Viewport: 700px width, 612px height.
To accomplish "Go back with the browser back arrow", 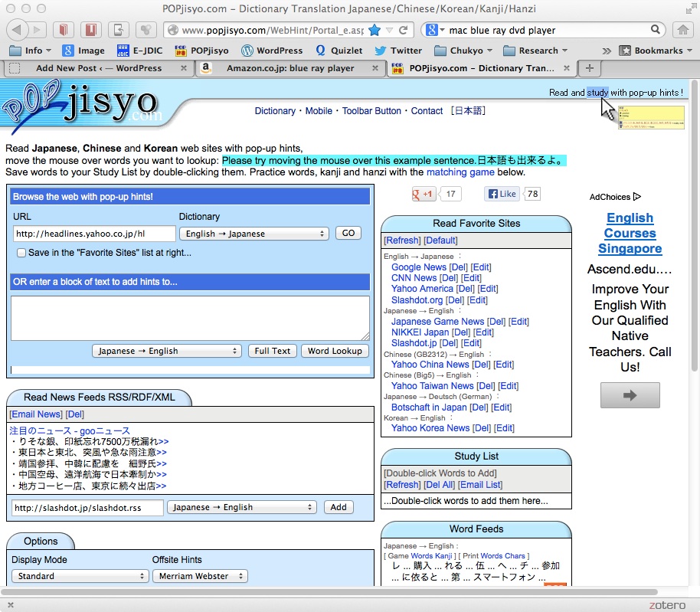I will click(x=17, y=30).
